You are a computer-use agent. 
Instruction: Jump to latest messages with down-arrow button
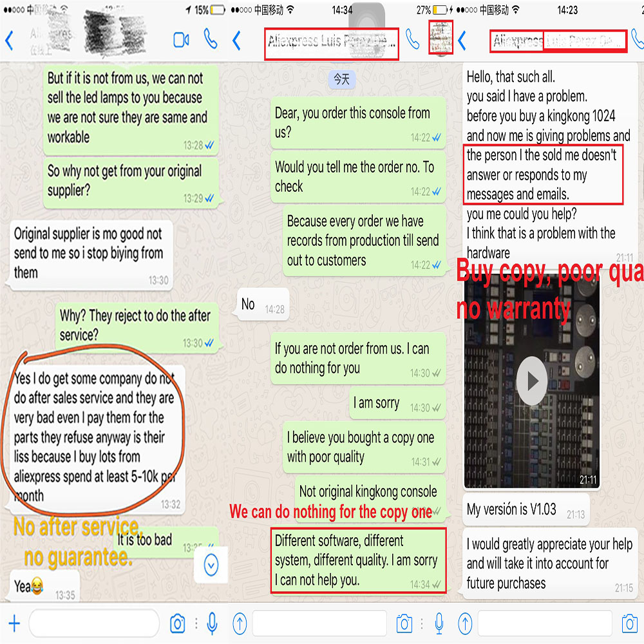pyautogui.click(x=211, y=565)
